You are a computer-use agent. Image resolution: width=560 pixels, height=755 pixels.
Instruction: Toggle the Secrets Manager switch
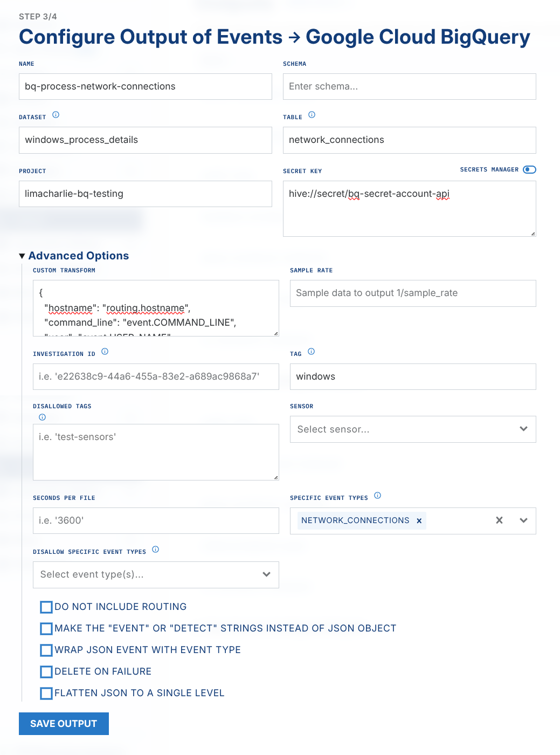pyautogui.click(x=529, y=169)
